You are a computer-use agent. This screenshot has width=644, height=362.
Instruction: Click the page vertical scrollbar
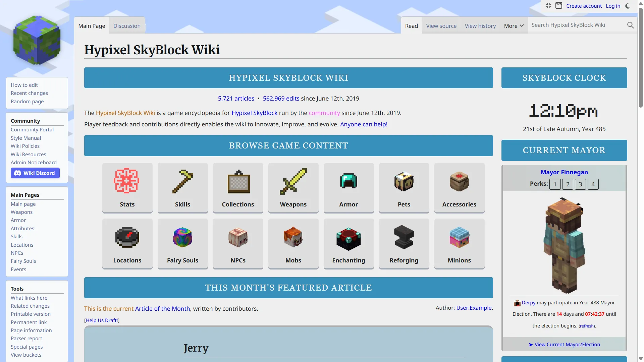641,57
